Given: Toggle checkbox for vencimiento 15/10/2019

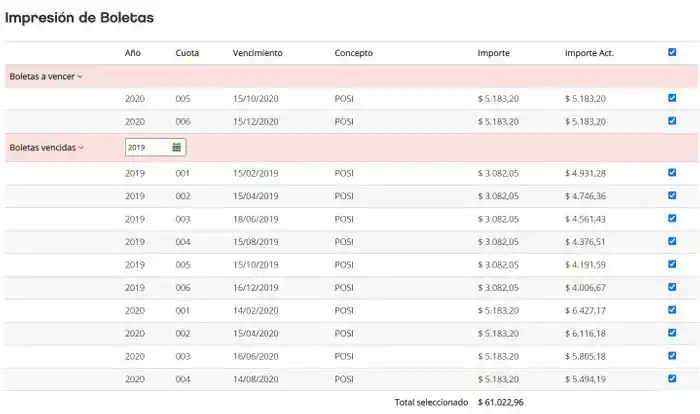Looking at the screenshot, I should click(672, 264).
